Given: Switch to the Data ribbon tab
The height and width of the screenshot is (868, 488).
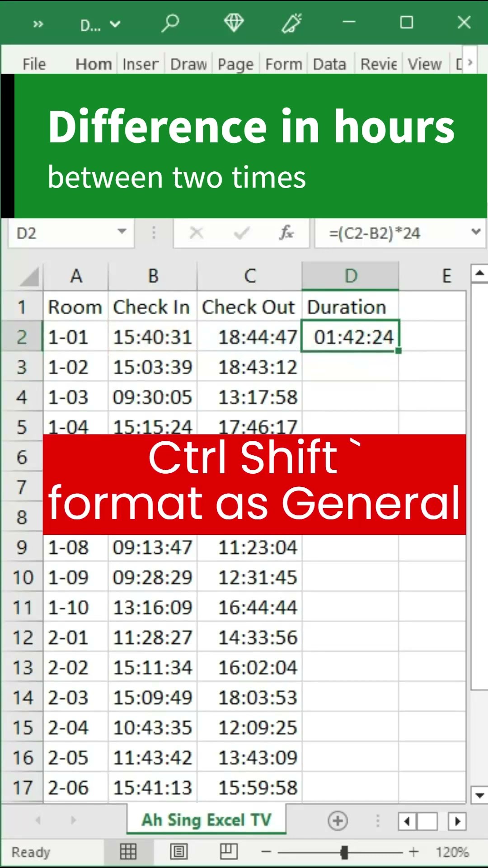Looking at the screenshot, I should [329, 64].
